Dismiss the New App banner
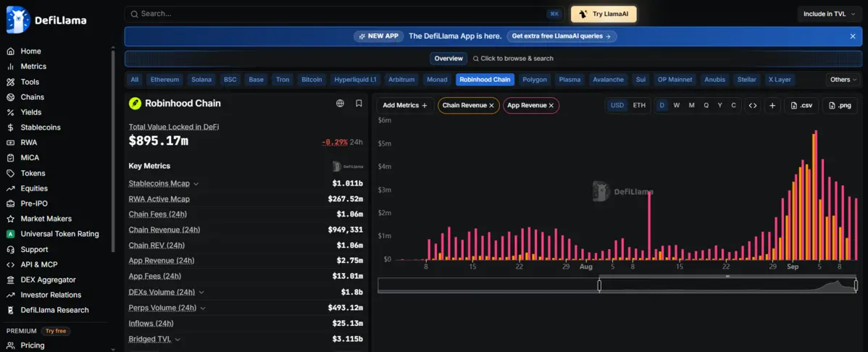Viewport: 868px width, 352px height. [853, 36]
